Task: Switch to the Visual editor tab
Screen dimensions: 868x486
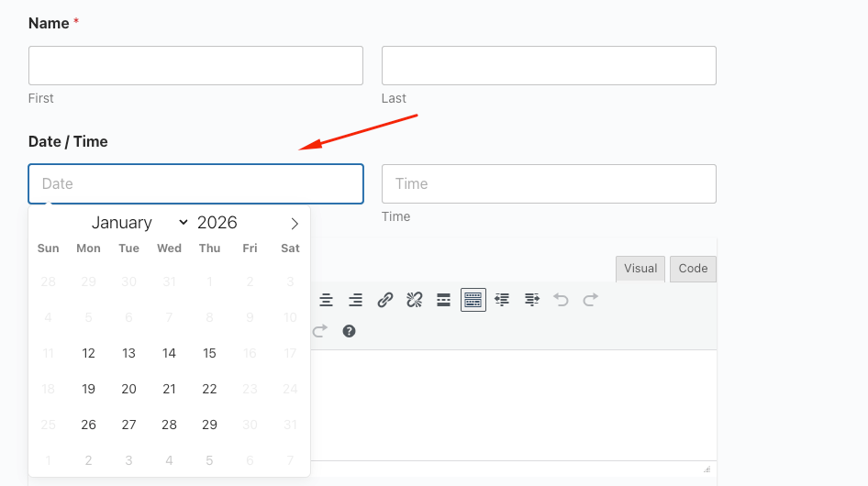Action: coord(640,269)
